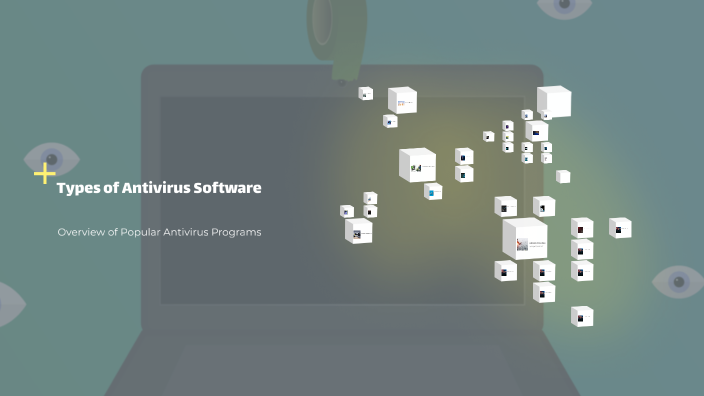The image size is (704, 396).
Task: Open the large cube with orange-and-blue picture
Action: point(402,100)
